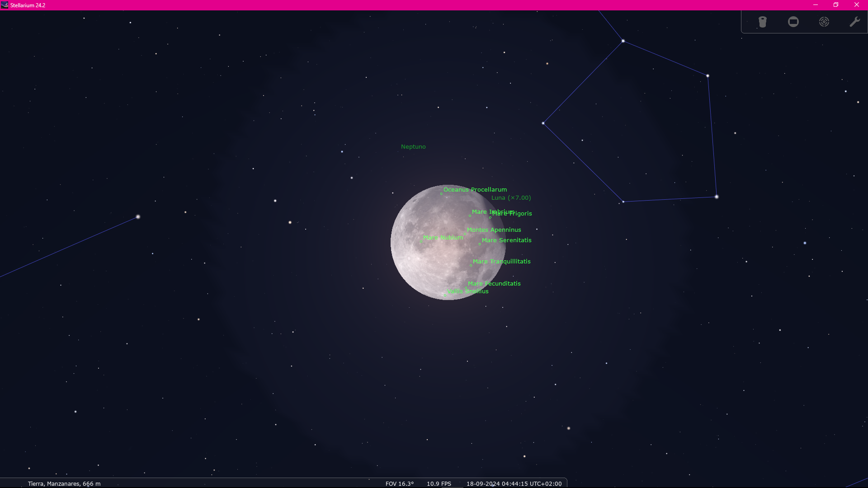Click the location Tierra, Manzanares in status bar
868x488 pixels.
(x=64, y=483)
